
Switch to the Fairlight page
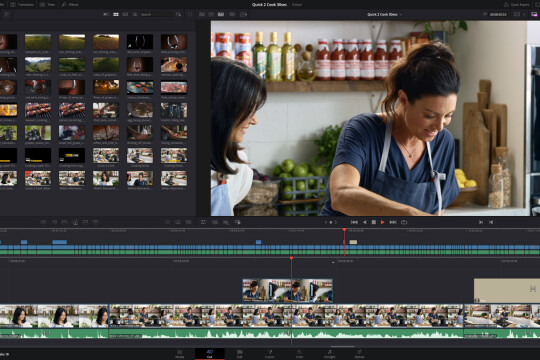pyautogui.click(x=329, y=354)
